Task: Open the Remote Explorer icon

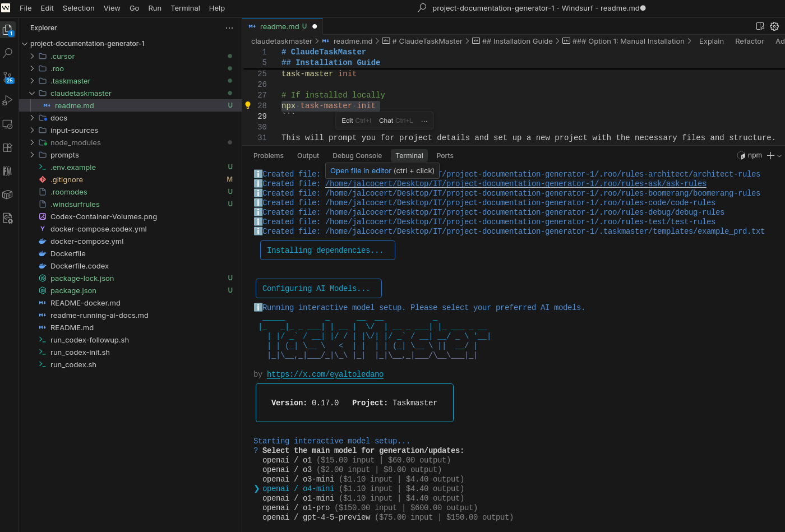Action: 8,124
